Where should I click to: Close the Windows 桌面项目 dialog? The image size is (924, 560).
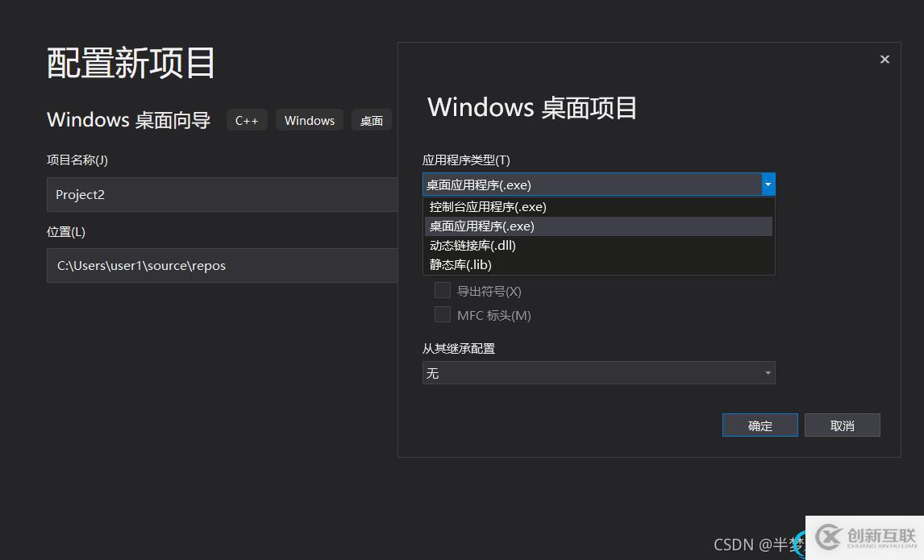(884, 59)
